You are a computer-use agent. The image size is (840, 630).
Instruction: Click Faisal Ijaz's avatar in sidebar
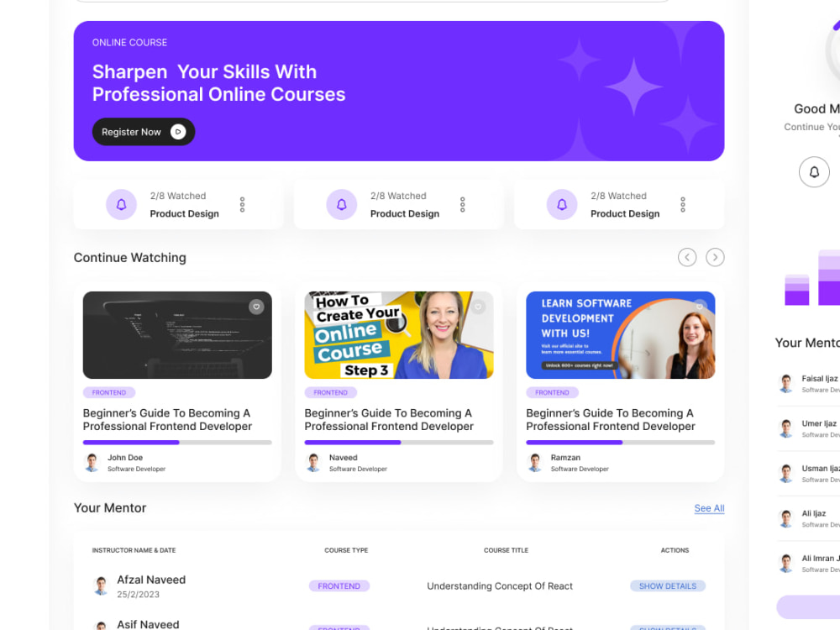coord(786,384)
